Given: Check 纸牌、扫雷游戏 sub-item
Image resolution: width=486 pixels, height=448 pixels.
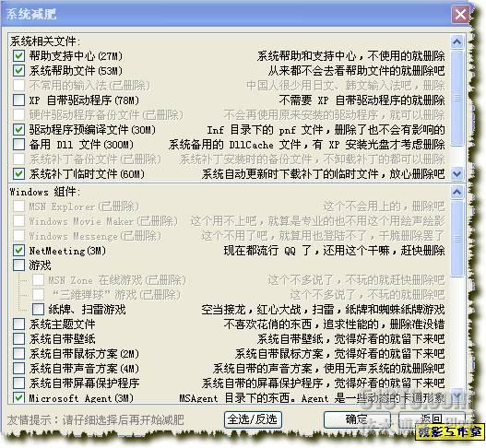Looking at the screenshot, I should pos(38,309).
